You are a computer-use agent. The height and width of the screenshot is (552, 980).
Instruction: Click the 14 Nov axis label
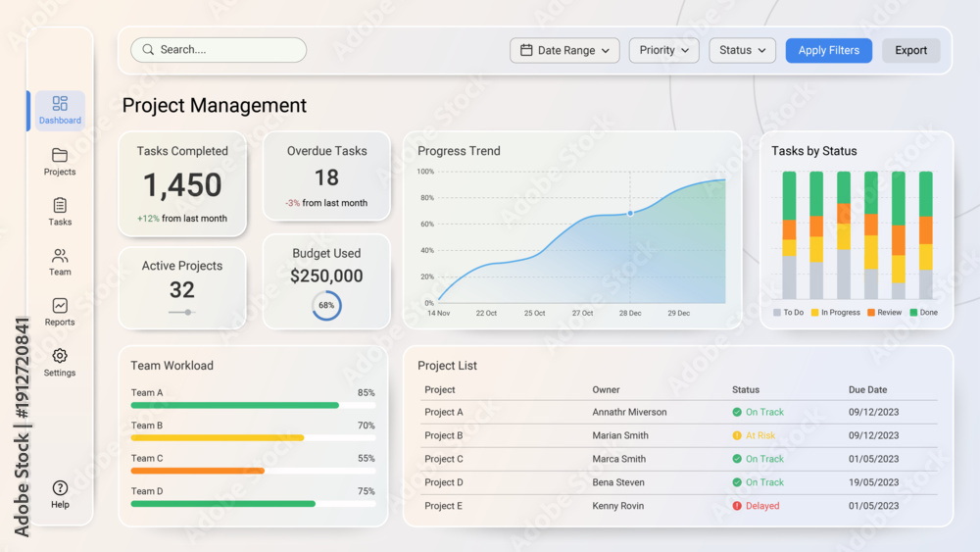[439, 313]
